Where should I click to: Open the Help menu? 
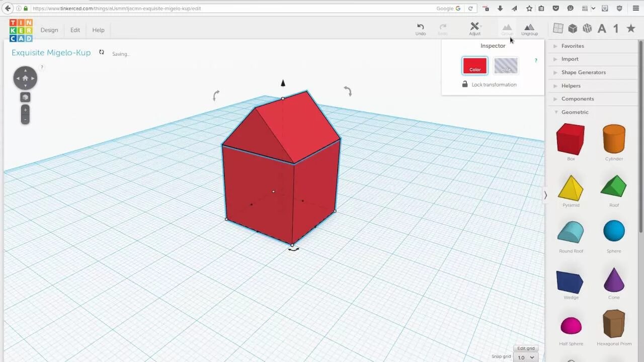(x=98, y=30)
